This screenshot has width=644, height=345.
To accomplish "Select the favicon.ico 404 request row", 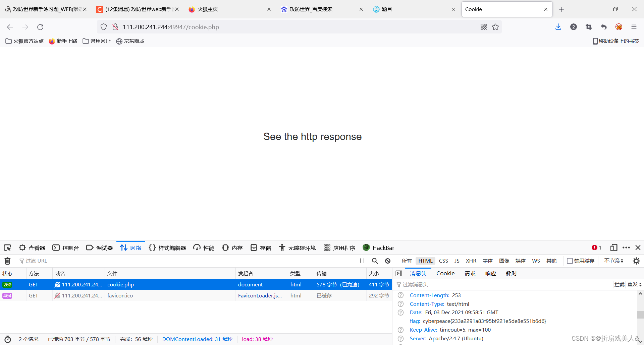I will (x=196, y=296).
